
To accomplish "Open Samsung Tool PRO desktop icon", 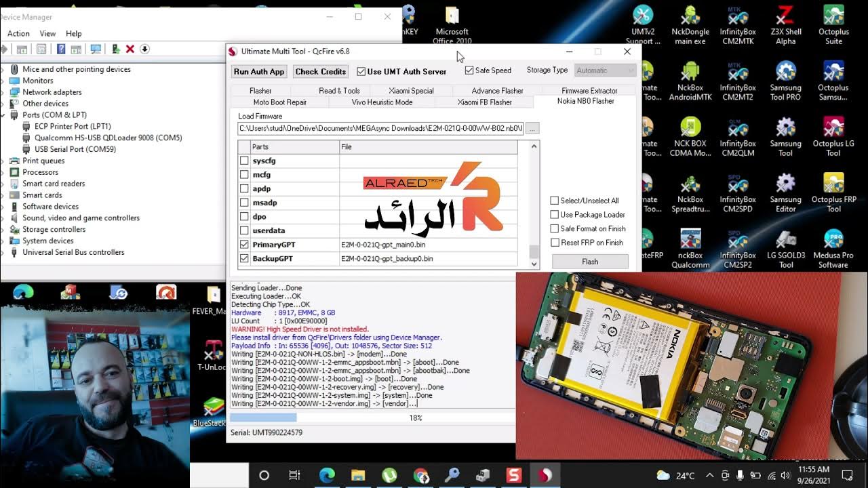I will click(x=785, y=81).
